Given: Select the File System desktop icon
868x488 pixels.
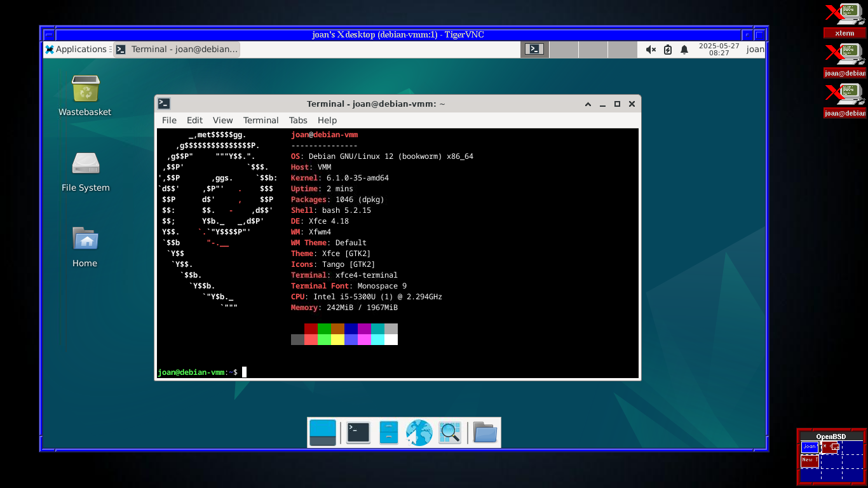Looking at the screenshot, I should click(85, 172).
